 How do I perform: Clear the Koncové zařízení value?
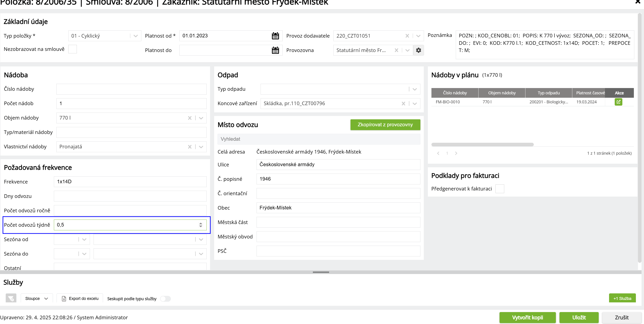click(403, 103)
